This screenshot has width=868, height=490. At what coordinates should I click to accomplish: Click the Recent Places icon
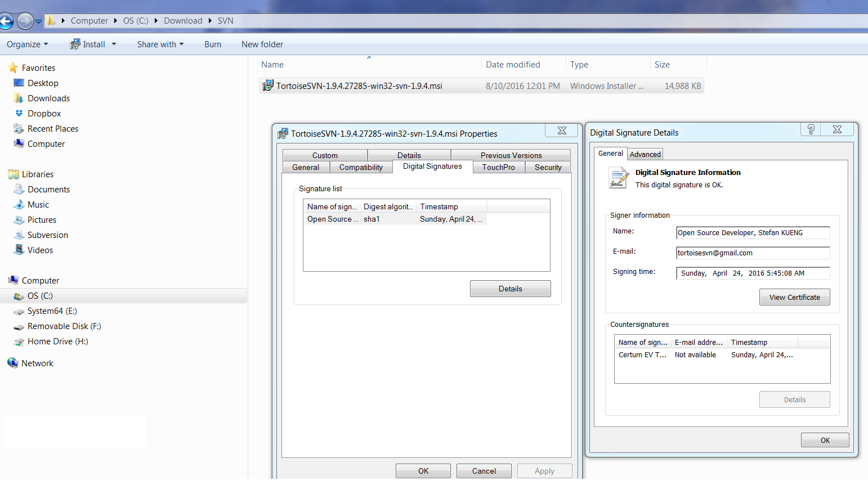click(x=19, y=128)
